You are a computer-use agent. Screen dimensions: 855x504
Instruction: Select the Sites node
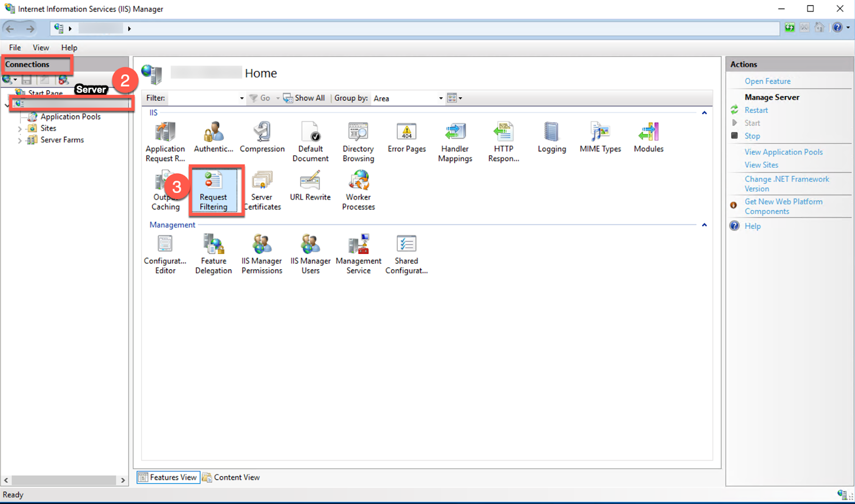[48, 128]
